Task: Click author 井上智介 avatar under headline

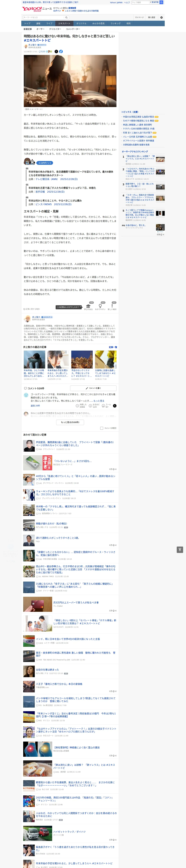Action: click(26, 46)
